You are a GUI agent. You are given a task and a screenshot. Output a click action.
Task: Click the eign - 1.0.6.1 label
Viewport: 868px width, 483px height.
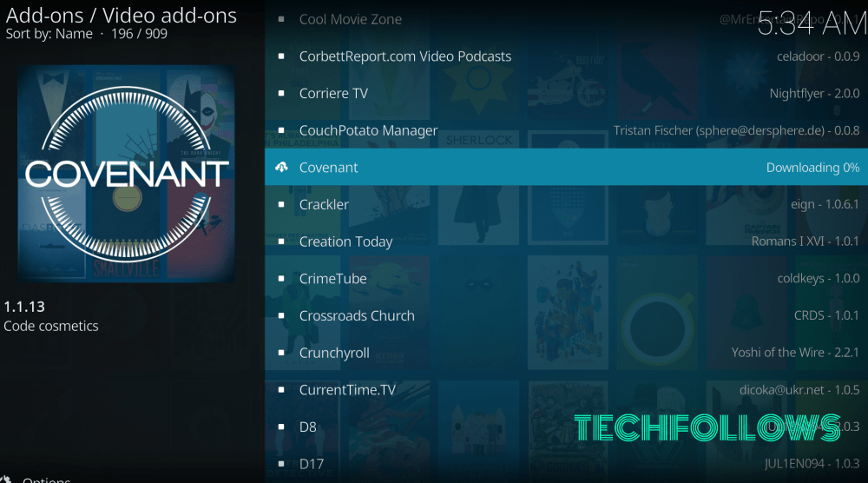click(x=825, y=204)
